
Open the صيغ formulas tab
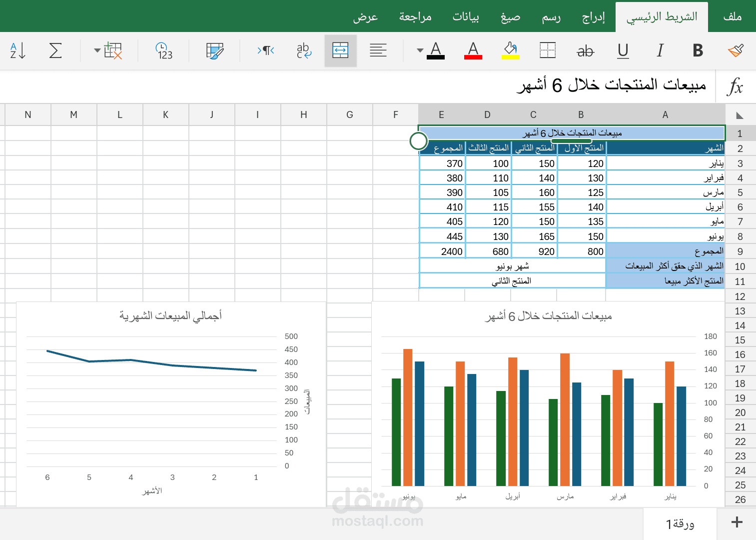pyautogui.click(x=510, y=17)
